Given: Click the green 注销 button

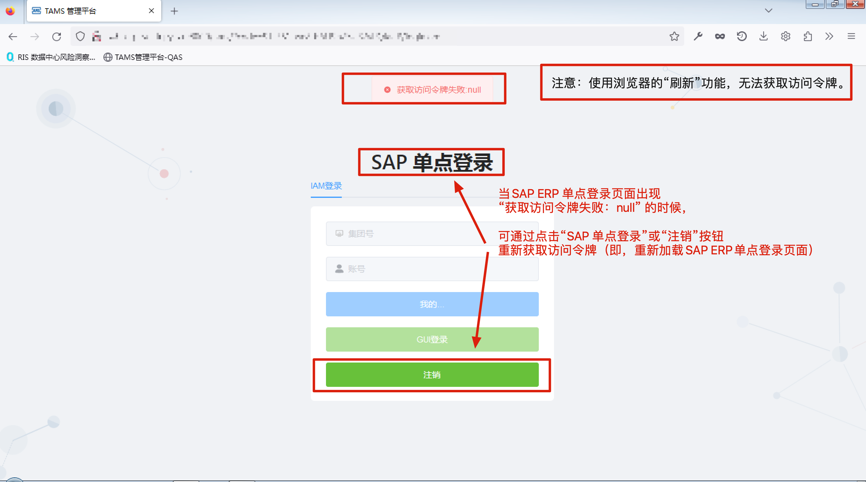Looking at the screenshot, I should click(432, 375).
